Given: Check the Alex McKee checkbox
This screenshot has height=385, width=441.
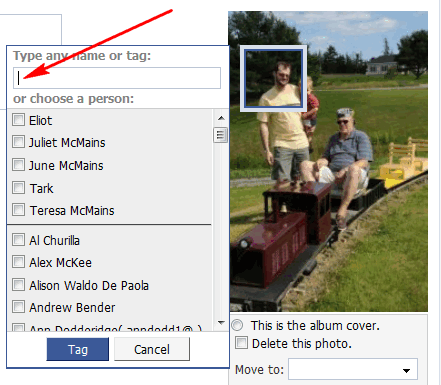Looking at the screenshot, I should [x=18, y=262].
